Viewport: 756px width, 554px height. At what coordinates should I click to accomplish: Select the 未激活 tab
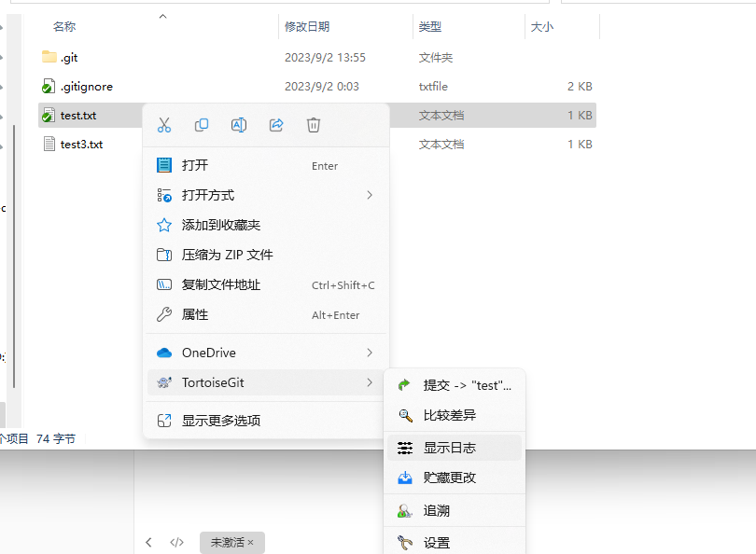point(231,543)
